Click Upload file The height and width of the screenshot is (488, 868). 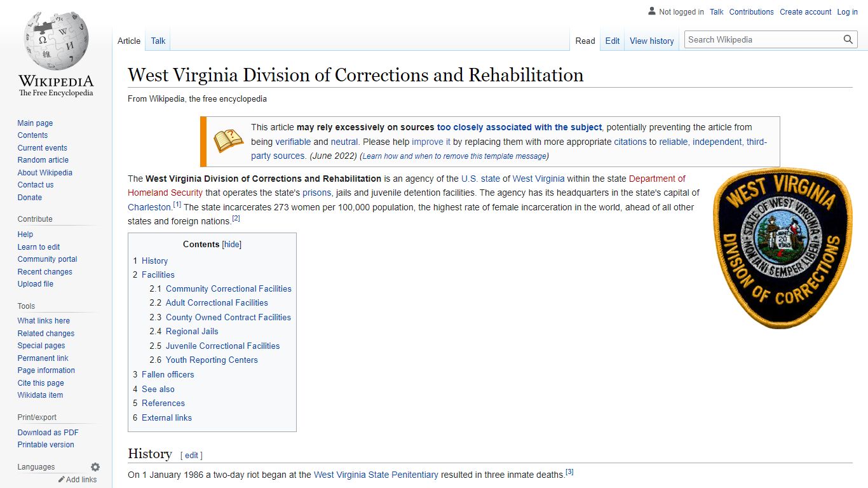coord(36,284)
